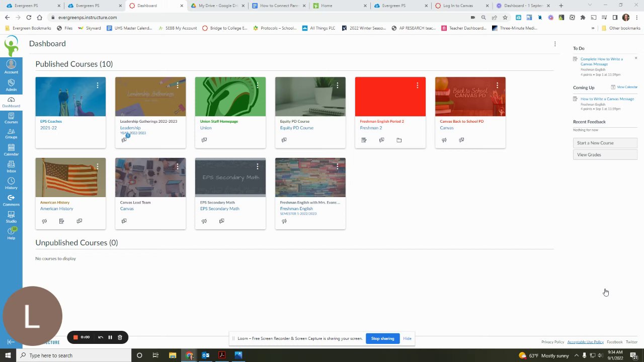Switch to the Log In to Canvas tab
This screenshot has width=644, height=362.
click(461, 6)
